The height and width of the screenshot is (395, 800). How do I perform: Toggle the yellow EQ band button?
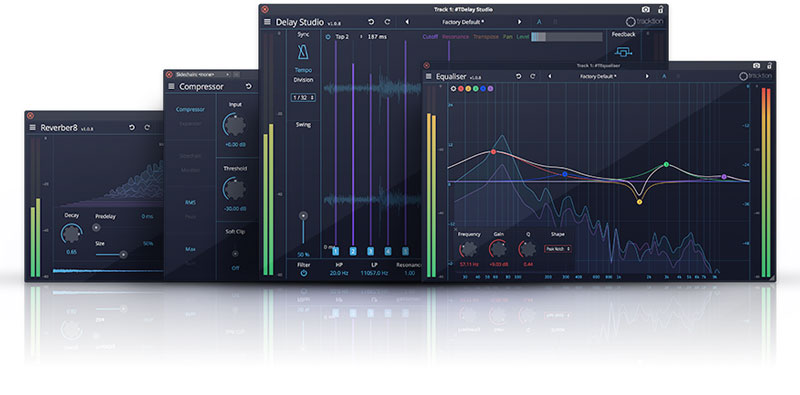(x=468, y=88)
